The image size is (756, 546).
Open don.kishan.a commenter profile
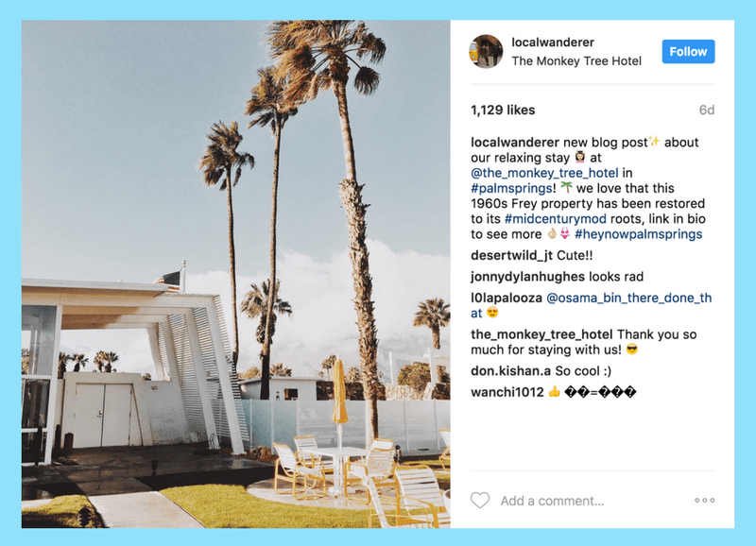(510, 371)
